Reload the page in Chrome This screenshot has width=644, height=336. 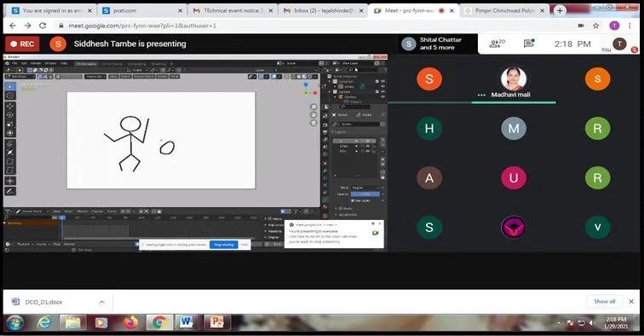(43, 26)
